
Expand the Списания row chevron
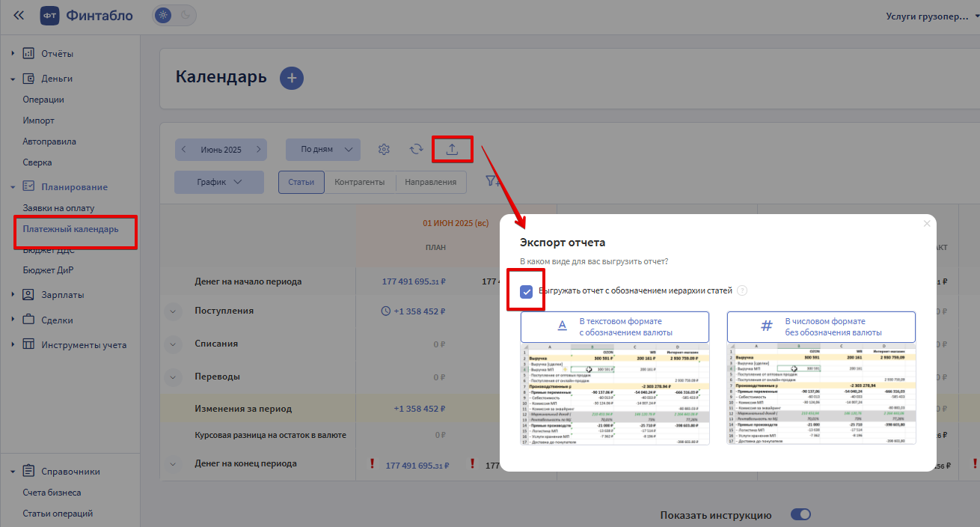tap(173, 344)
